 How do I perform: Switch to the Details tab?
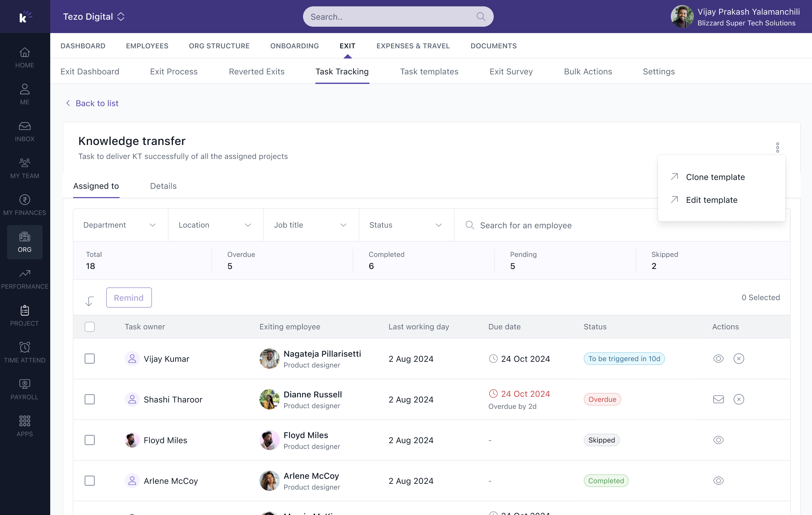coord(163,186)
